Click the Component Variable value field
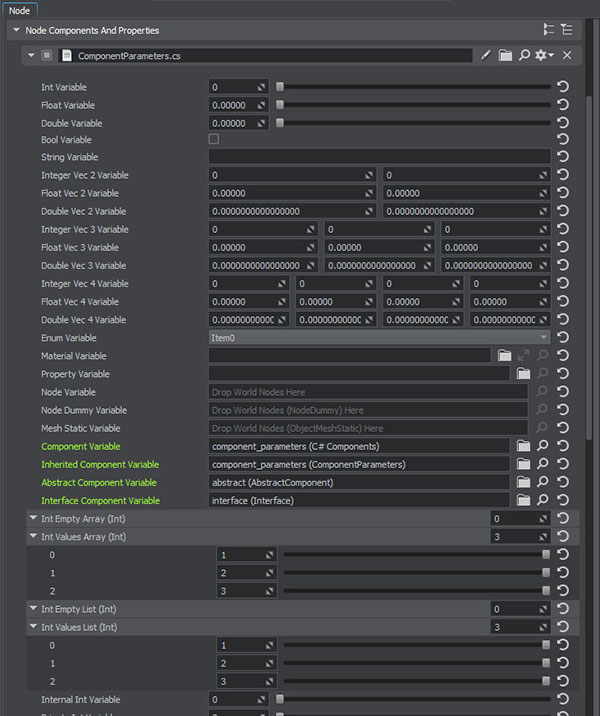 359,446
